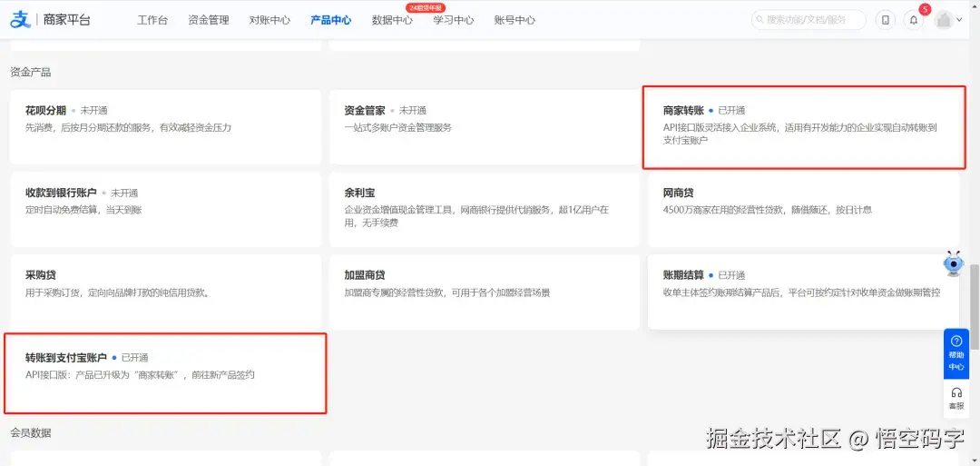Open the 数据中心 tab

392,20
